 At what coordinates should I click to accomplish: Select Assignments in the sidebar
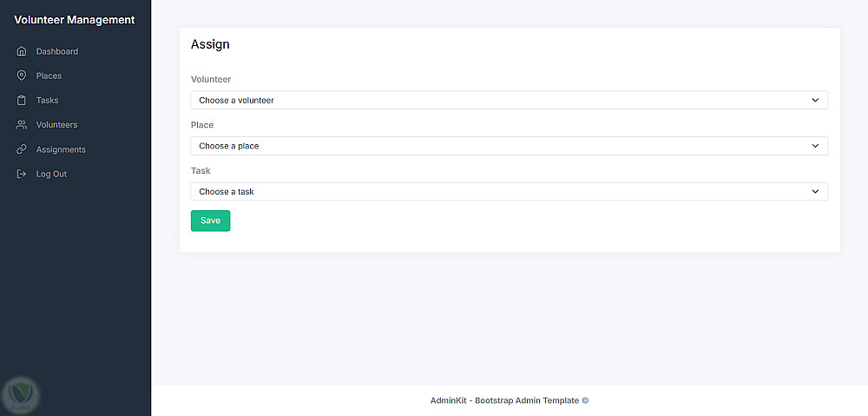click(x=61, y=149)
